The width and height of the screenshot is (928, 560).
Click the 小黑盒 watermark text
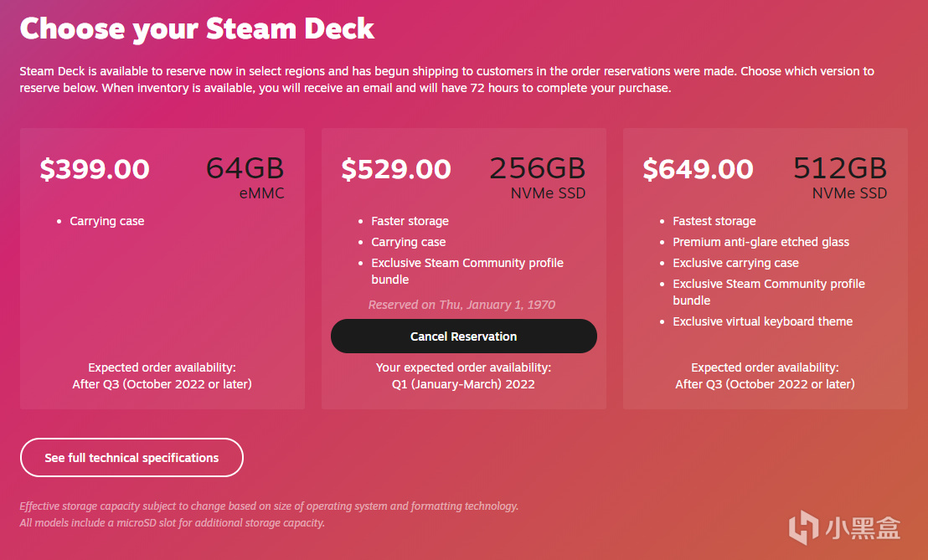tap(863, 528)
